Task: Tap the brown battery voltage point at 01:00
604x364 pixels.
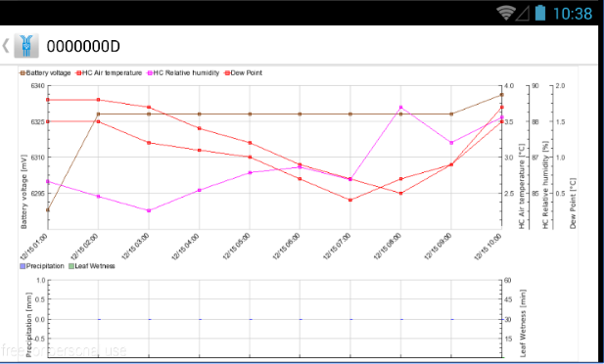Action: click(48, 210)
